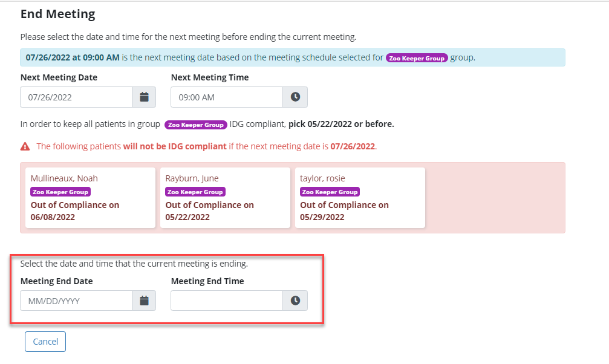This screenshot has height=364, width=609.
Task: Select patient name Mullineaux, Noah
Action: tap(64, 178)
